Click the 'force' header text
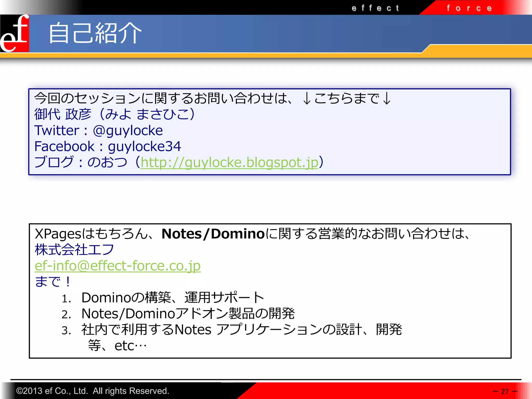Image resolution: width=532 pixels, height=399 pixels. click(x=469, y=8)
